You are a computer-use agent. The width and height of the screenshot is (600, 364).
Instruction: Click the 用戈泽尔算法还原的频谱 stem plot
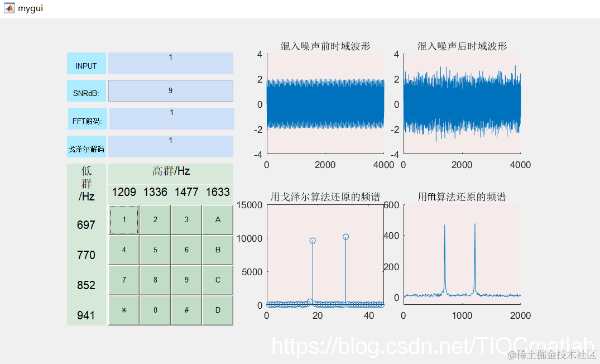click(325, 255)
